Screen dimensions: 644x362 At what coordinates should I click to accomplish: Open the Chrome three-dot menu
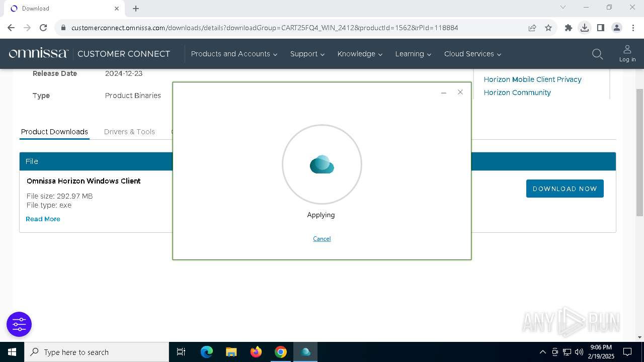point(633,28)
